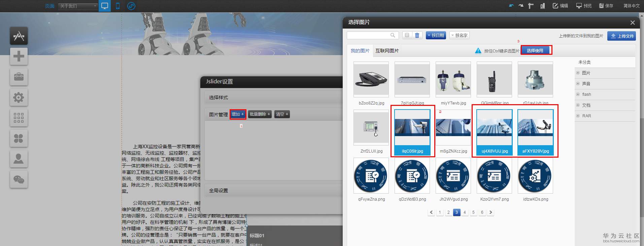Click the redo arrow in top toolbar
This screenshot has width=644, height=246.
tap(521, 6)
